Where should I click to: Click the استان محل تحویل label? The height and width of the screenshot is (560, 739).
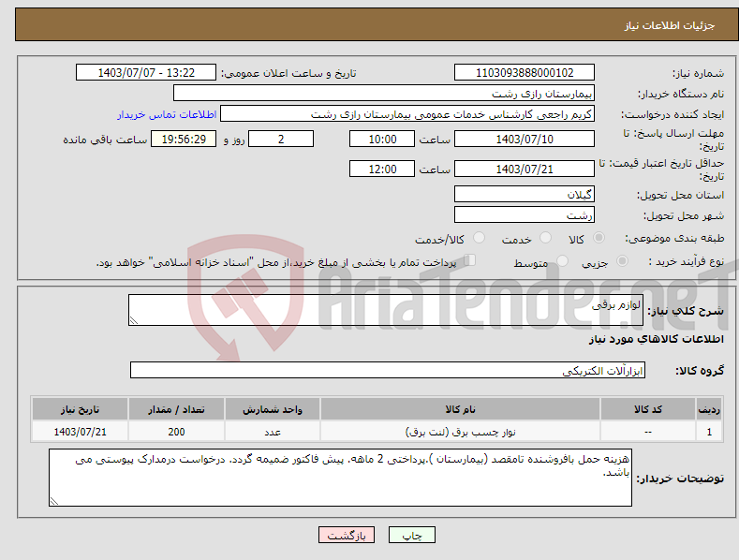click(680, 195)
